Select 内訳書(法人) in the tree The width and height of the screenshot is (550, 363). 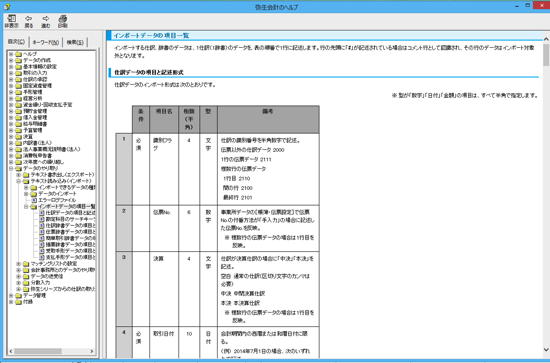tap(37, 143)
